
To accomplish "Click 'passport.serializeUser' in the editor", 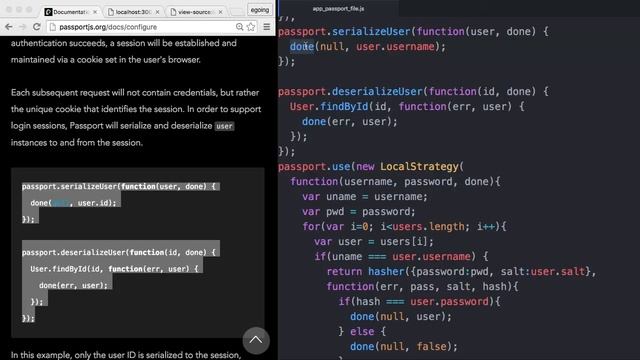I will [344, 31].
